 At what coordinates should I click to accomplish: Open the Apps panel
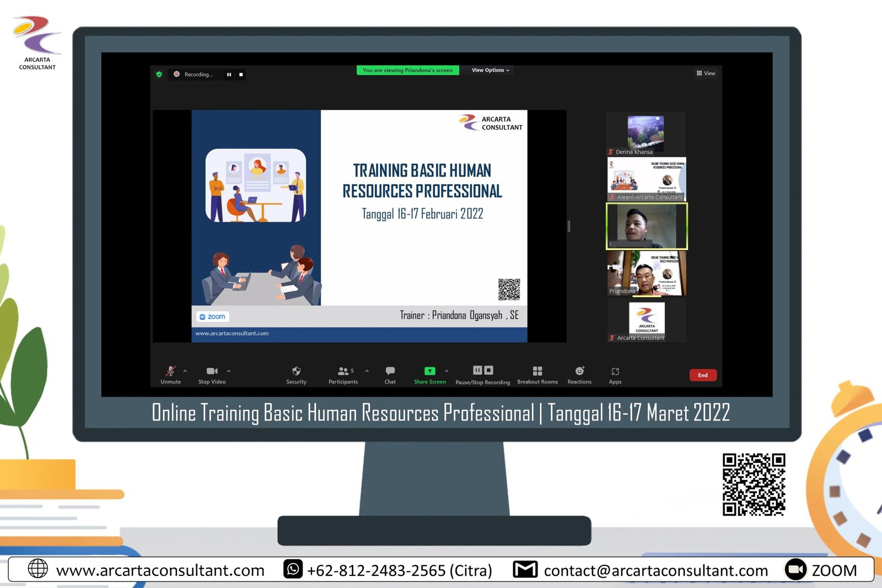[x=615, y=371]
